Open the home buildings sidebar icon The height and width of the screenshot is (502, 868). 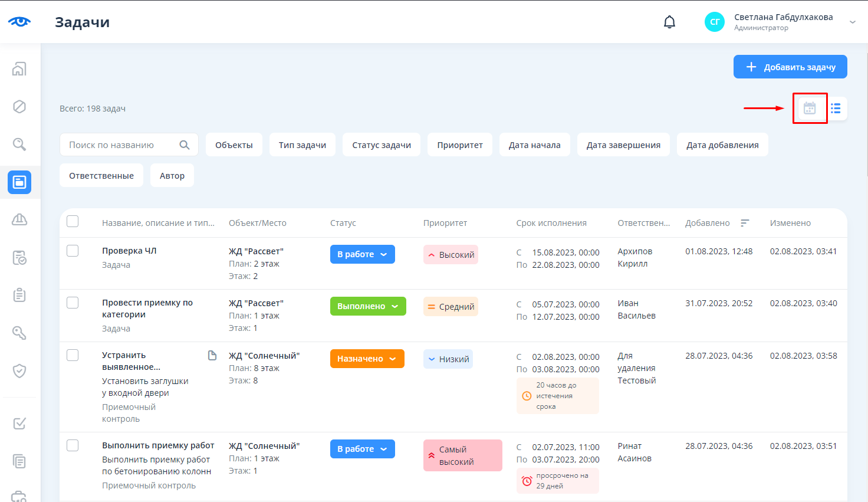click(19, 69)
